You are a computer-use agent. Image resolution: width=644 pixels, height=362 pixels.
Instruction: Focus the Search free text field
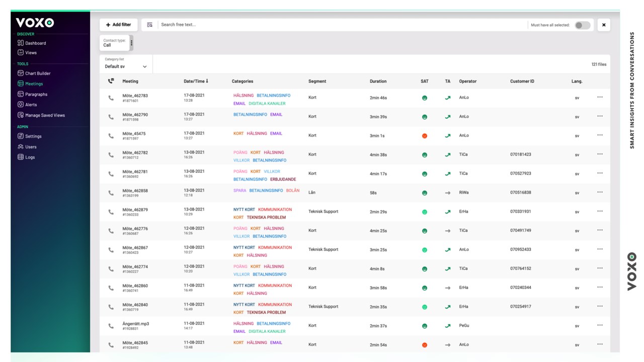(x=342, y=25)
